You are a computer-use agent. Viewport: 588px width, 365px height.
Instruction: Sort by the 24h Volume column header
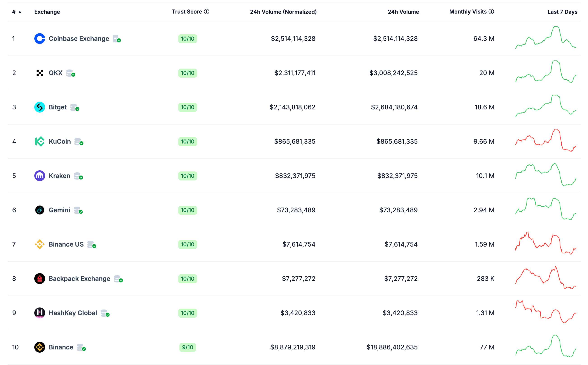click(x=403, y=12)
